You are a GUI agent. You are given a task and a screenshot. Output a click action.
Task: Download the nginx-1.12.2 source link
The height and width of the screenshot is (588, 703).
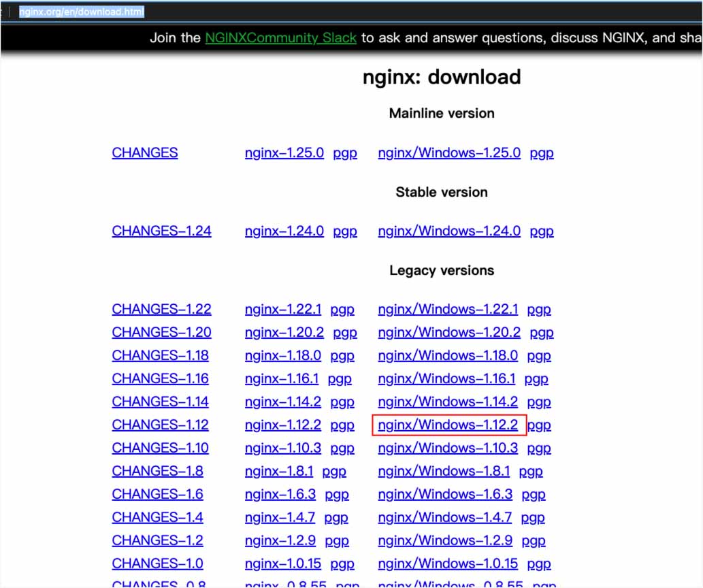(283, 425)
